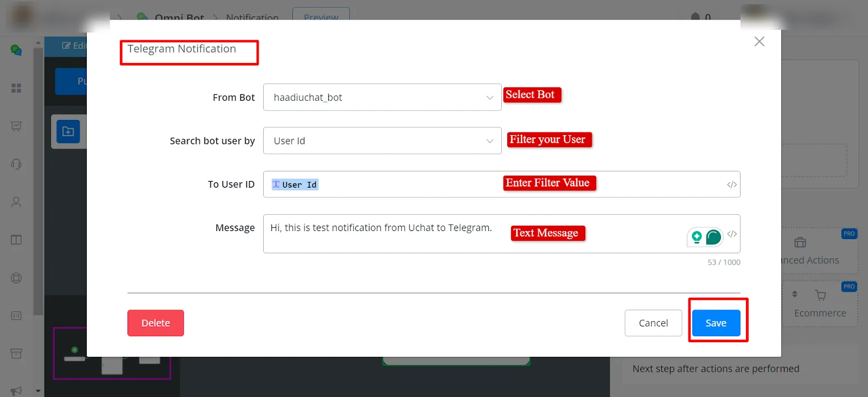Click the Message text area
The width and height of the screenshot is (868, 397).
pos(501,234)
